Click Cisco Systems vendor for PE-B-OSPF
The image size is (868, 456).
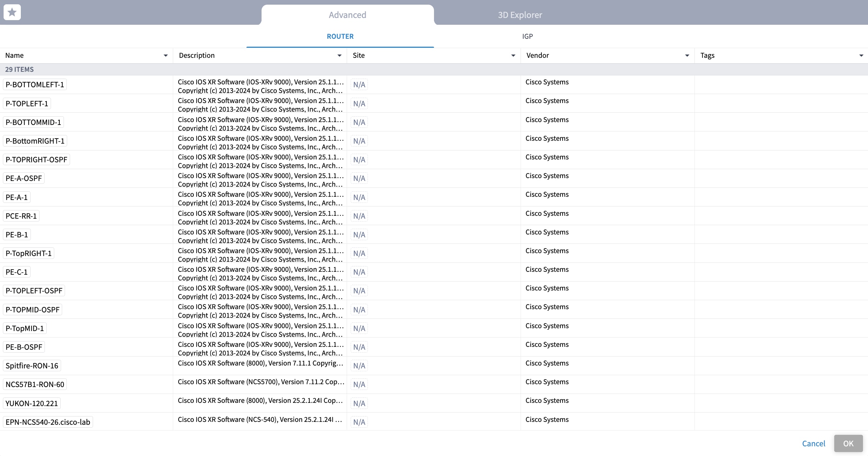pos(547,345)
